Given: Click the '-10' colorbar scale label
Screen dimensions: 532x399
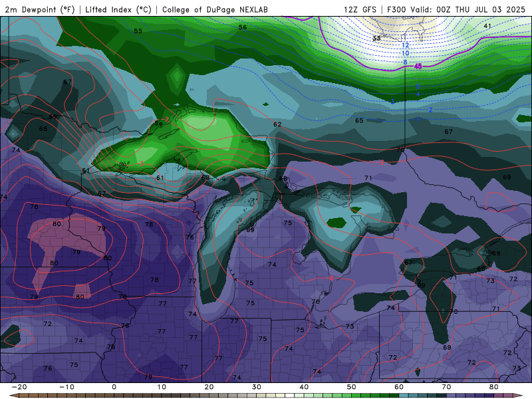Looking at the screenshot, I should [x=66, y=387].
